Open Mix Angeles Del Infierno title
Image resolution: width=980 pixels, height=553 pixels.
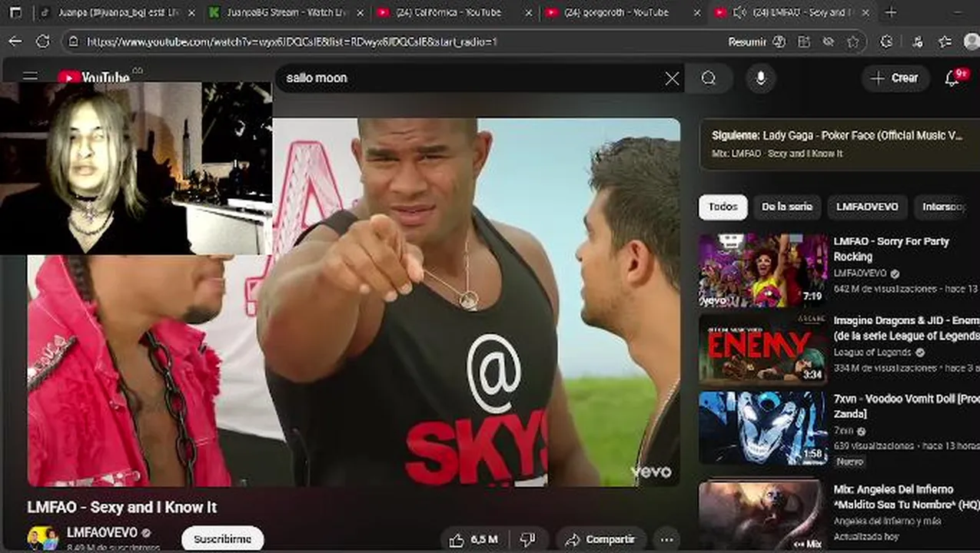[906, 496]
